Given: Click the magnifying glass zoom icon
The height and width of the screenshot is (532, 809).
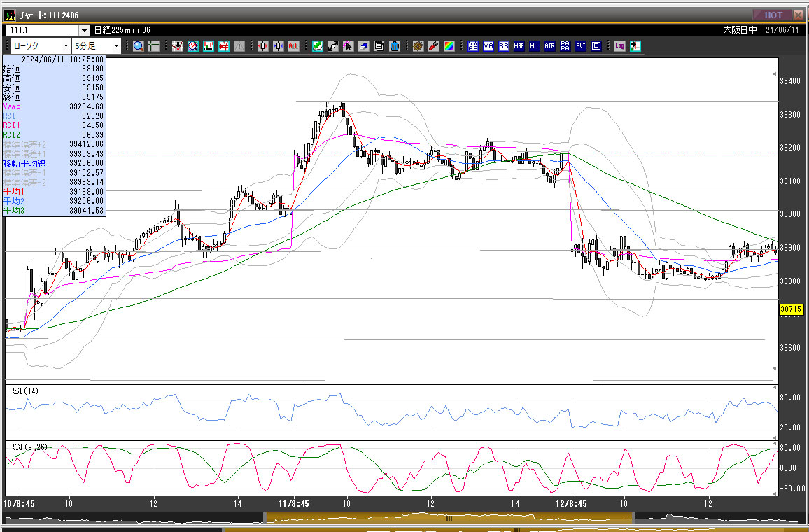Looking at the screenshot, I should [139, 46].
